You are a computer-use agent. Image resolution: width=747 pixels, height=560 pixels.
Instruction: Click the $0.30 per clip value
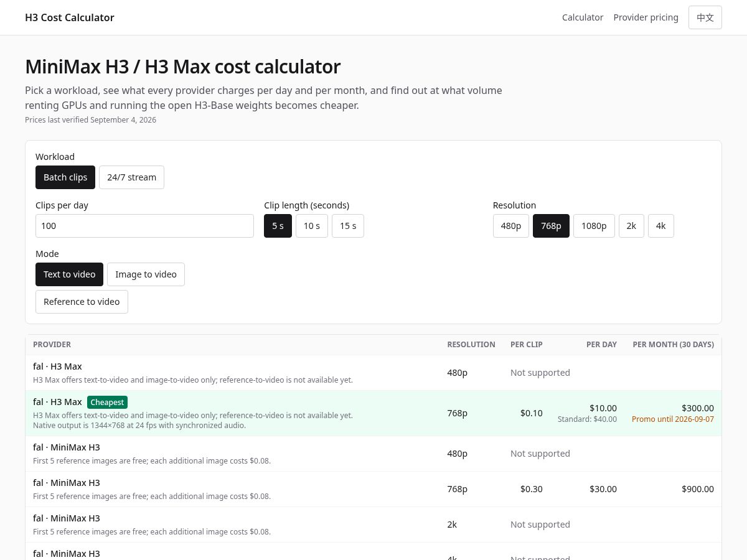[532, 489]
